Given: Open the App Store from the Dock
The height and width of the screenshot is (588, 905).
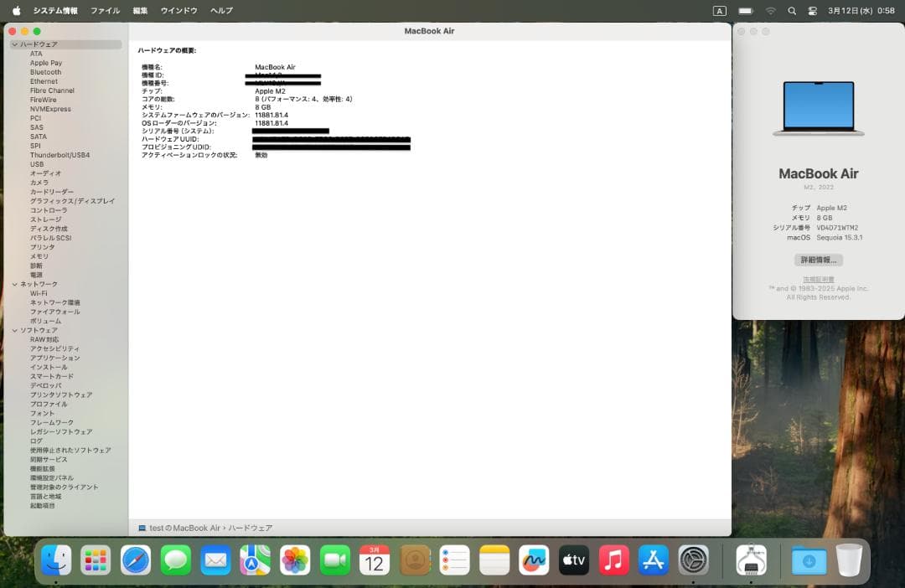Looking at the screenshot, I should click(x=654, y=560).
